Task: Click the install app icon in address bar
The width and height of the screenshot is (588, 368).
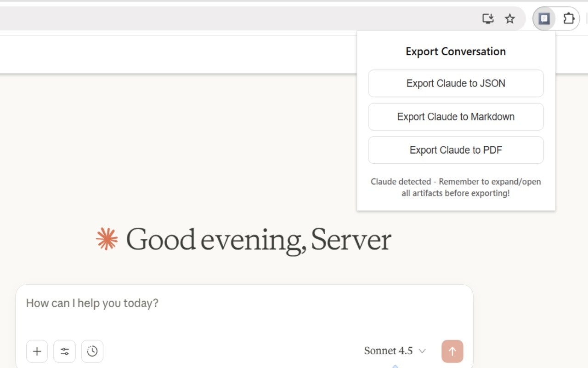Action: [x=488, y=18]
